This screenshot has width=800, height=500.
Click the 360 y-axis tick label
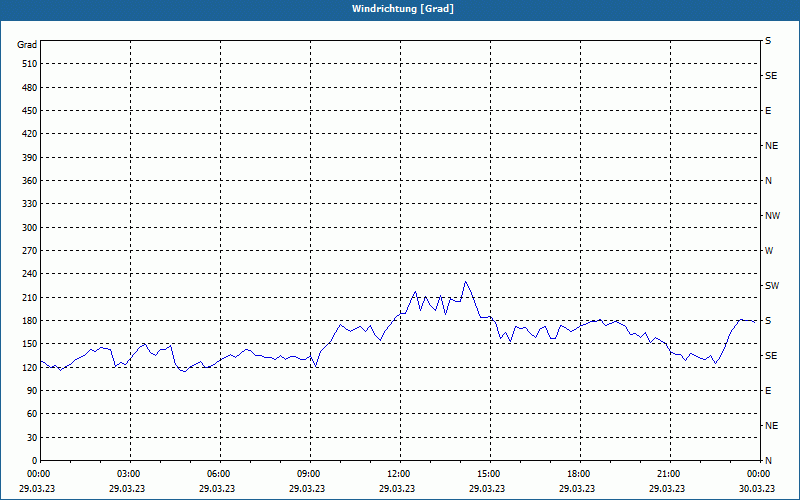tap(30, 181)
